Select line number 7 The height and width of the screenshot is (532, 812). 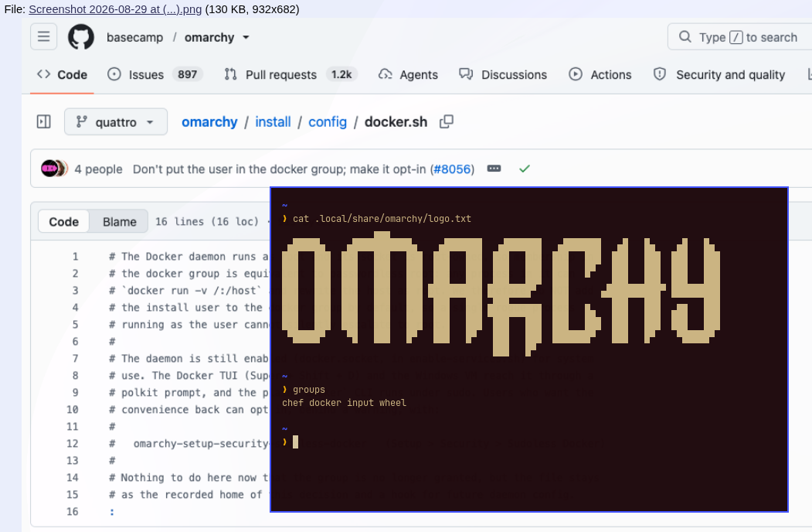pyautogui.click(x=76, y=359)
